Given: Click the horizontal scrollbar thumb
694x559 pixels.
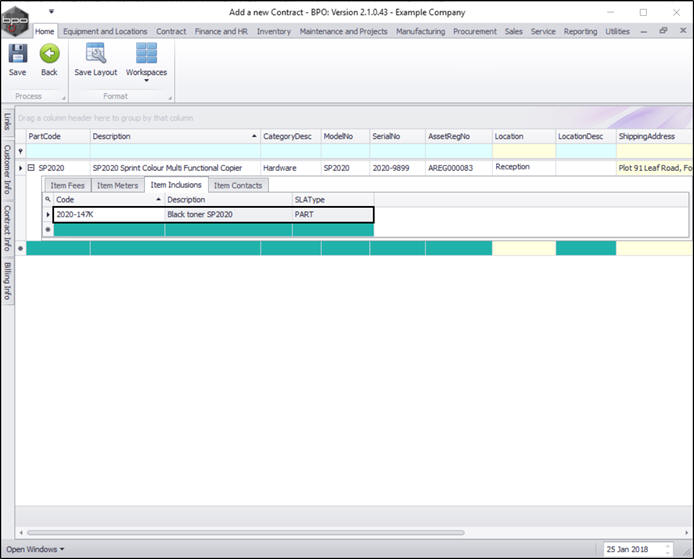Looking at the screenshot, I should click(246, 532).
